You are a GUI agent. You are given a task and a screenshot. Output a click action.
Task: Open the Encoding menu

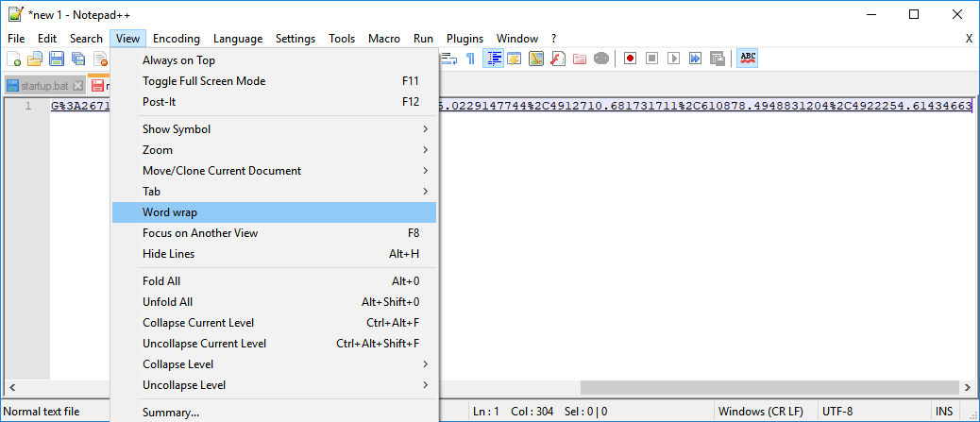177,39
